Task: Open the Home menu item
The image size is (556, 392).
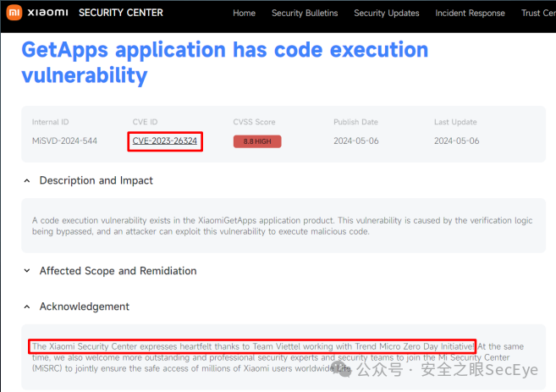Action: [x=244, y=14]
